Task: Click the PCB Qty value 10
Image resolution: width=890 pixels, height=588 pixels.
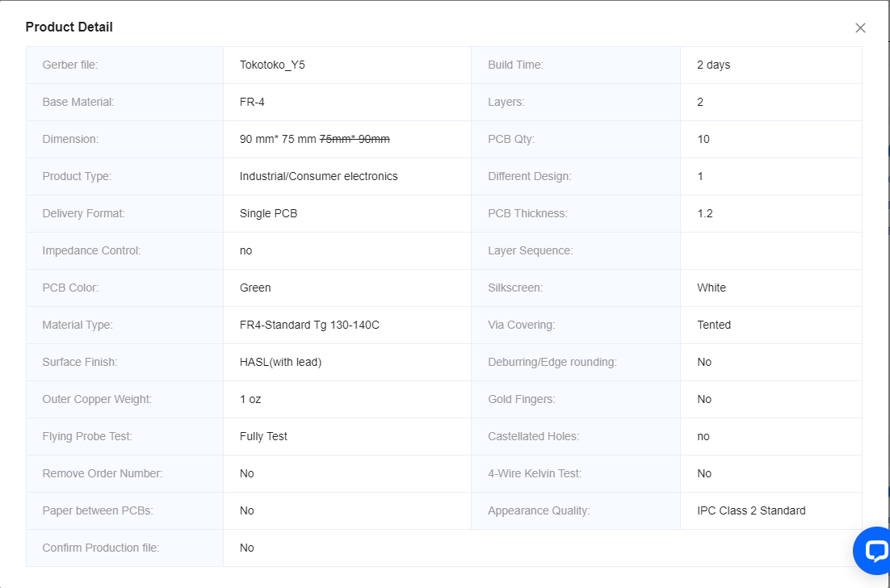Action: tap(703, 139)
